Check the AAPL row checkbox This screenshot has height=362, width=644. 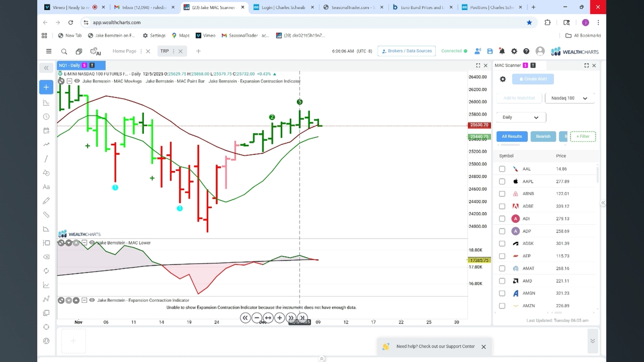[502, 181]
